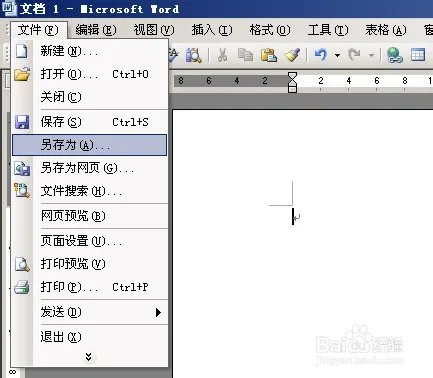Click the Redo arrow toolbar icon
This screenshot has width=433, height=378.
pos(354,55)
